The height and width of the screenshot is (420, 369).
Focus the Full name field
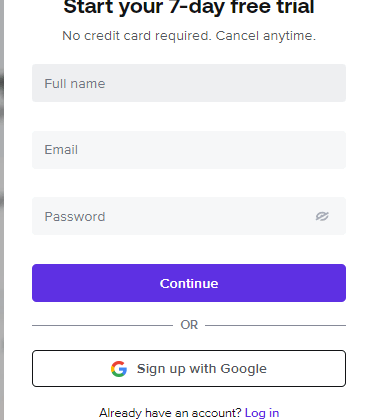point(189,83)
